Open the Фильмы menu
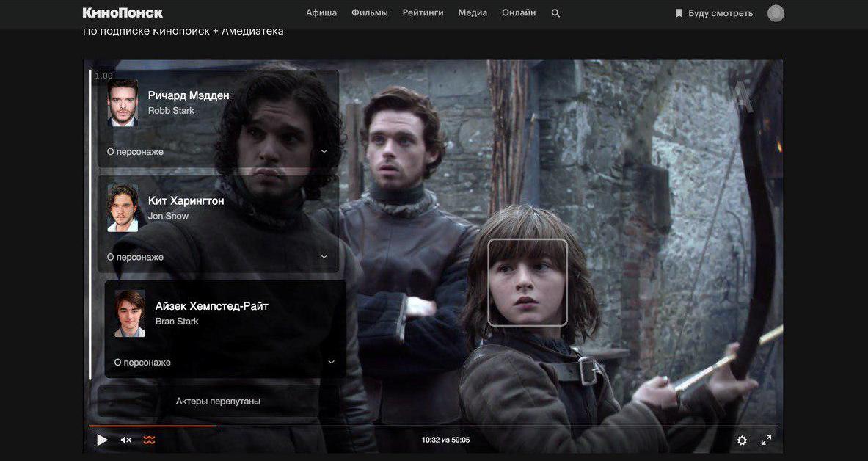The image size is (868, 461). coord(369,12)
